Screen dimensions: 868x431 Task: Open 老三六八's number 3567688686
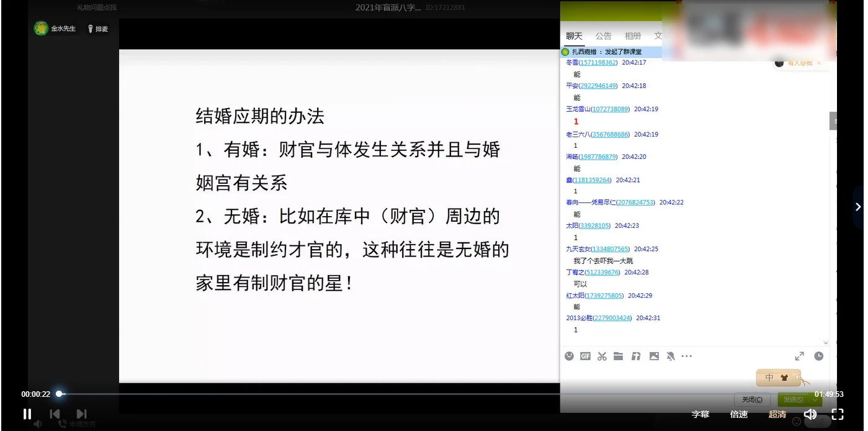611,135
